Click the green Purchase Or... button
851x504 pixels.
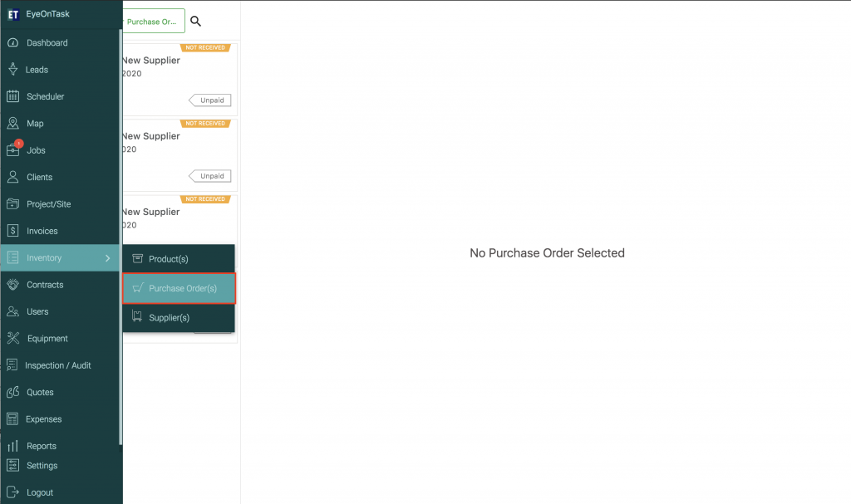tap(153, 21)
